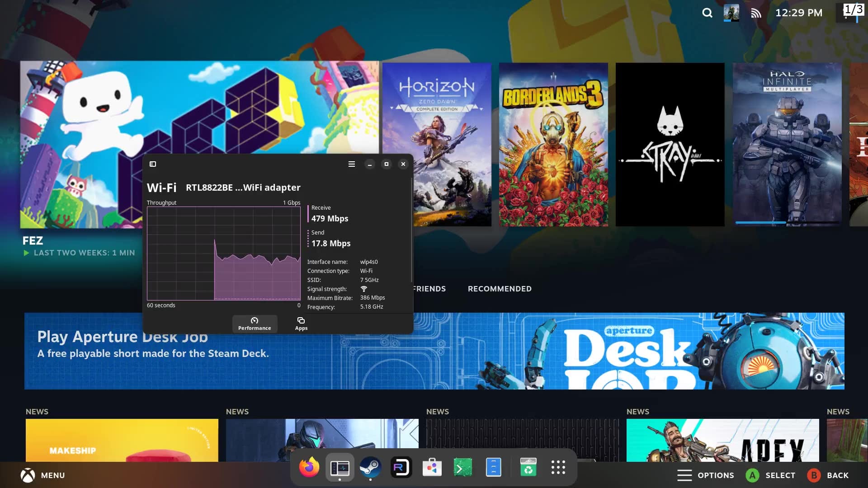Switch to the Performance tab
The height and width of the screenshot is (488, 868).
(255, 324)
